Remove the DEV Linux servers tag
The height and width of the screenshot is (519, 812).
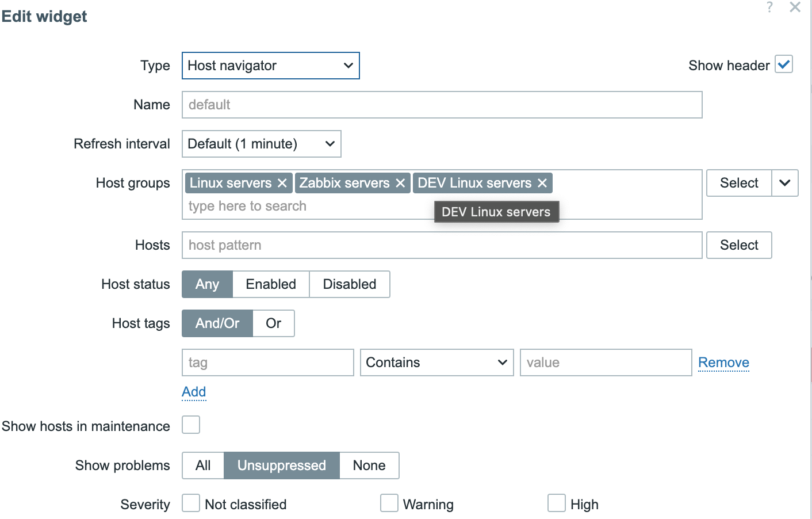(x=542, y=183)
